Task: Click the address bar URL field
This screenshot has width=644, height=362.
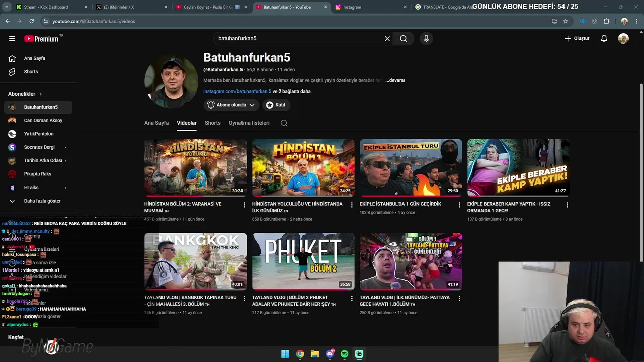Action: (x=297, y=21)
